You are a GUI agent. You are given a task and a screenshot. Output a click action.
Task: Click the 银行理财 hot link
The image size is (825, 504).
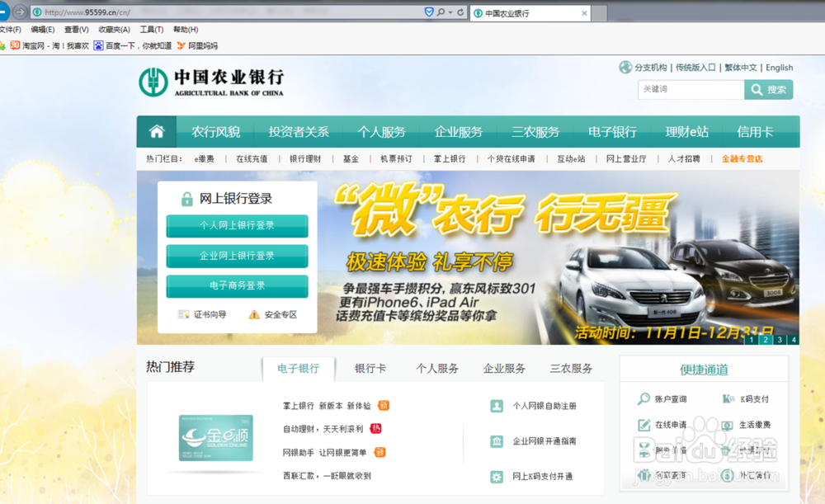(x=305, y=159)
